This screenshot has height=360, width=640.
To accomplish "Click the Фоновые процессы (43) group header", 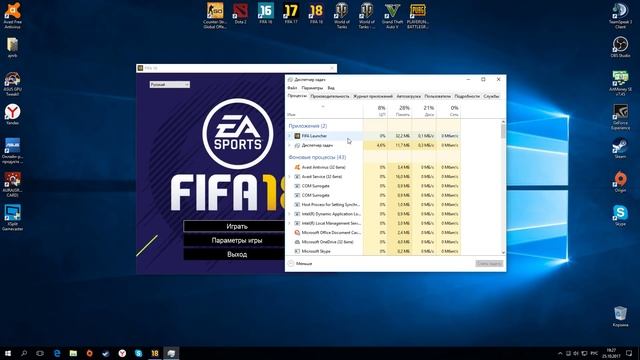I will [317, 157].
